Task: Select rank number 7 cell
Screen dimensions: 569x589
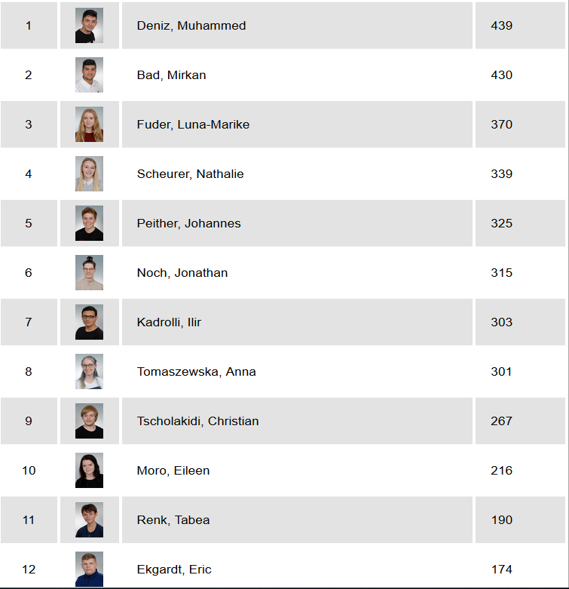Action: (x=29, y=322)
